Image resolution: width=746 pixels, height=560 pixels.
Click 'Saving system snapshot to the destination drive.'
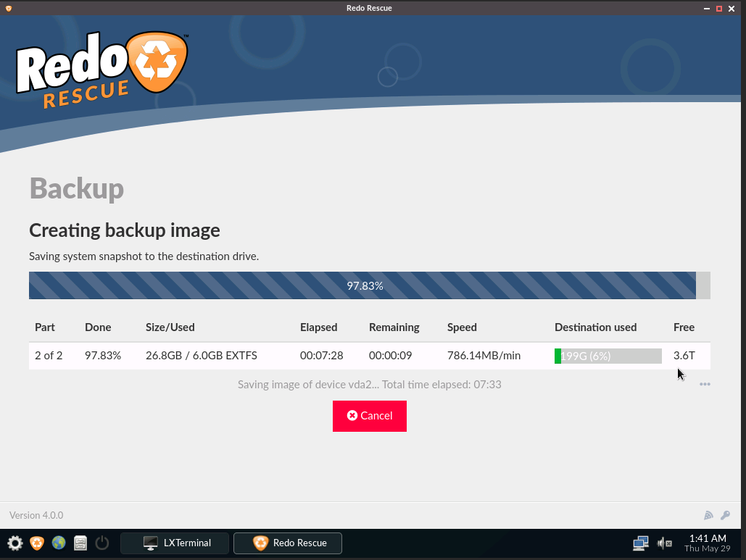(x=144, y=256)
